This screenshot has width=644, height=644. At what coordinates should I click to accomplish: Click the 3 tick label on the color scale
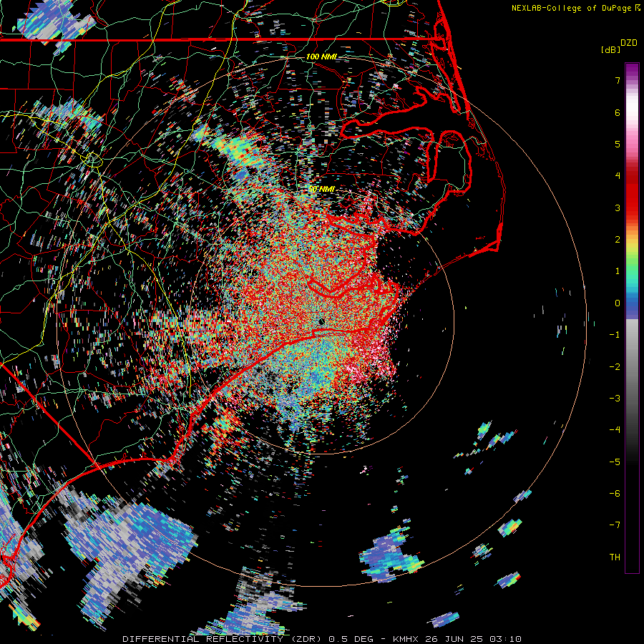pos(618,208)
